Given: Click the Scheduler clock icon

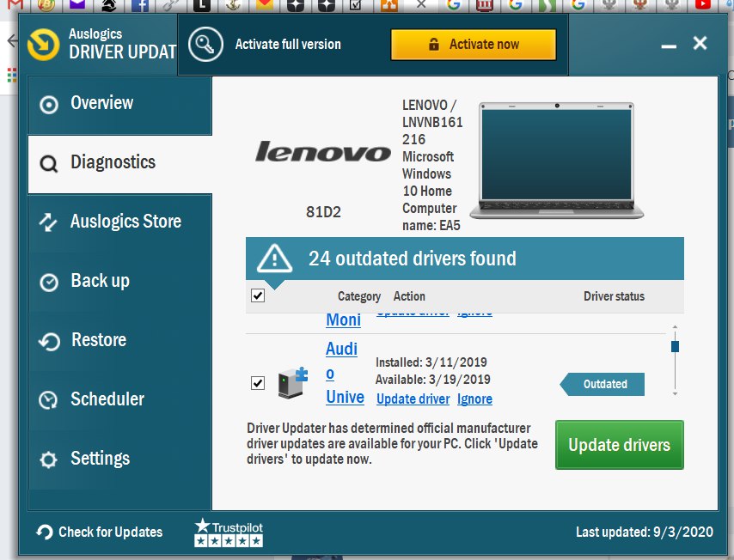Looking at the screenshot, I should pyautogui.click(x=48, y=400).
